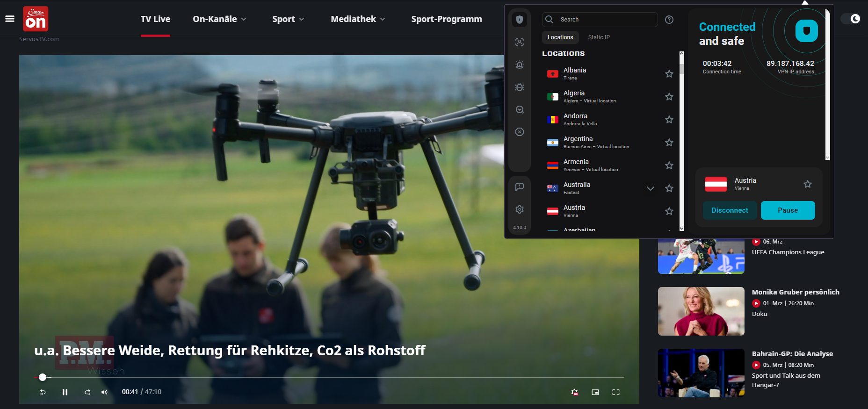Click Bahrain-GP: Die Analyse title link
The image size is (868, 409).
pos(792,354)
